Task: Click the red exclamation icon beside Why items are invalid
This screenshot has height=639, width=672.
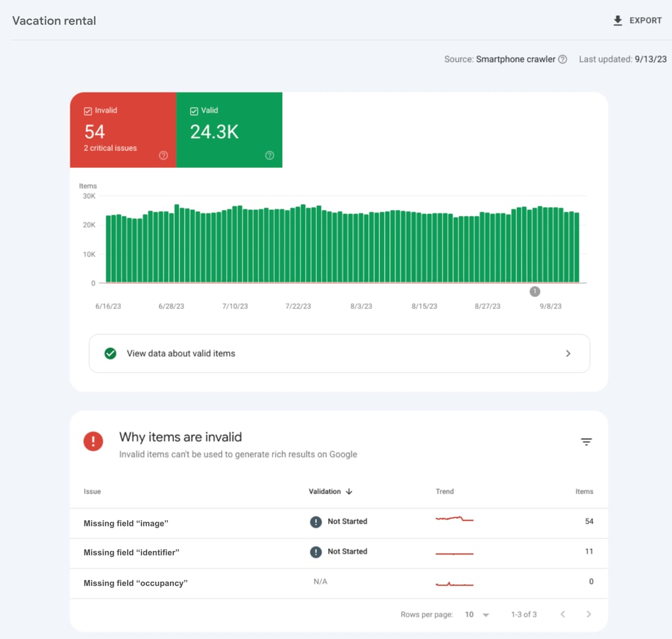Action: pos(93,441)
